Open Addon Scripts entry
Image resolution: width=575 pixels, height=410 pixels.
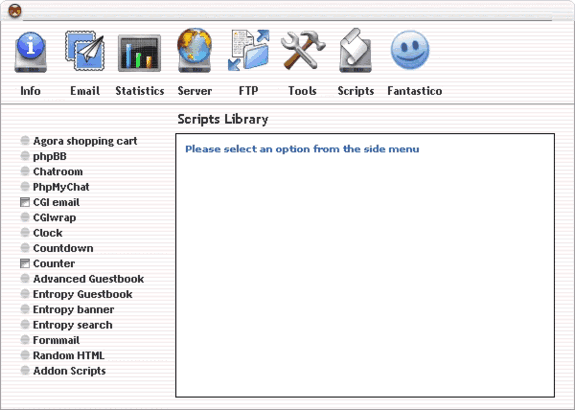(69, 371)
